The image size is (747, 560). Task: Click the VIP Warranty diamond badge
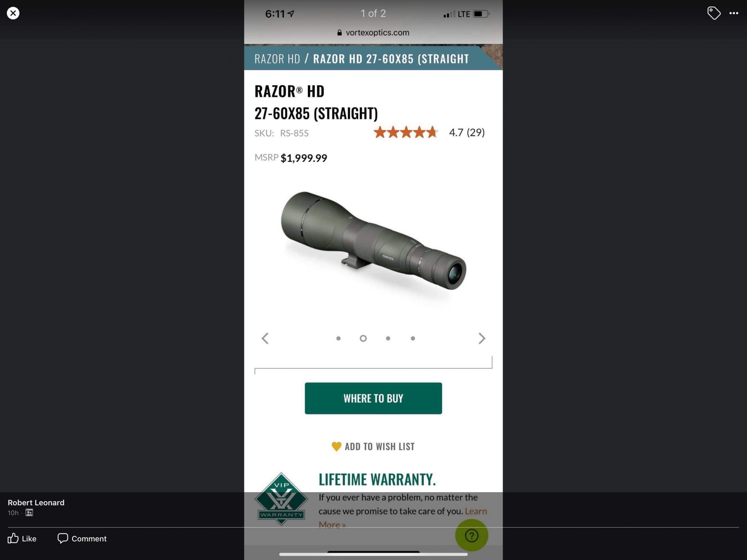(x=281, y=499)
